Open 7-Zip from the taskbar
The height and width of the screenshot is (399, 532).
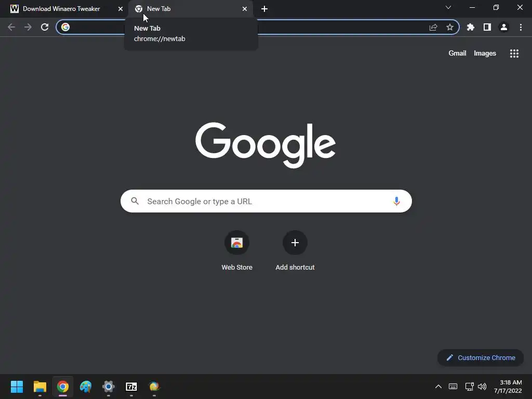[131, 387]
